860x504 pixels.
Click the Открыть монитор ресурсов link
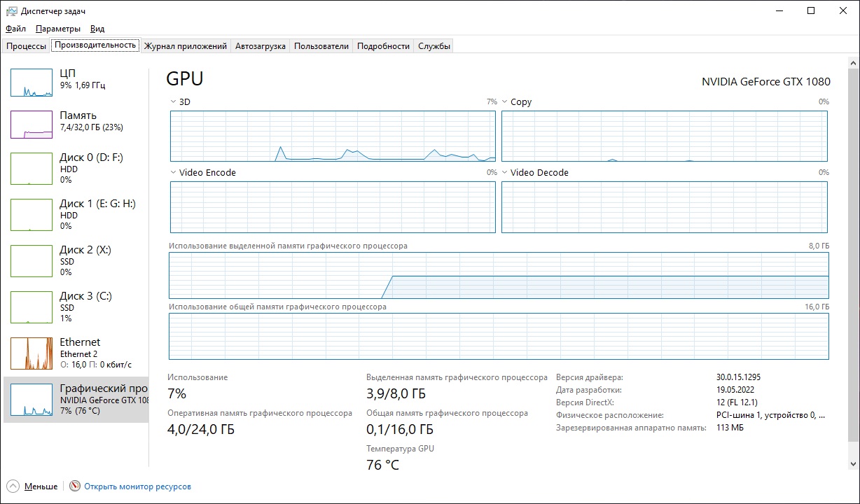pos(137,486)
